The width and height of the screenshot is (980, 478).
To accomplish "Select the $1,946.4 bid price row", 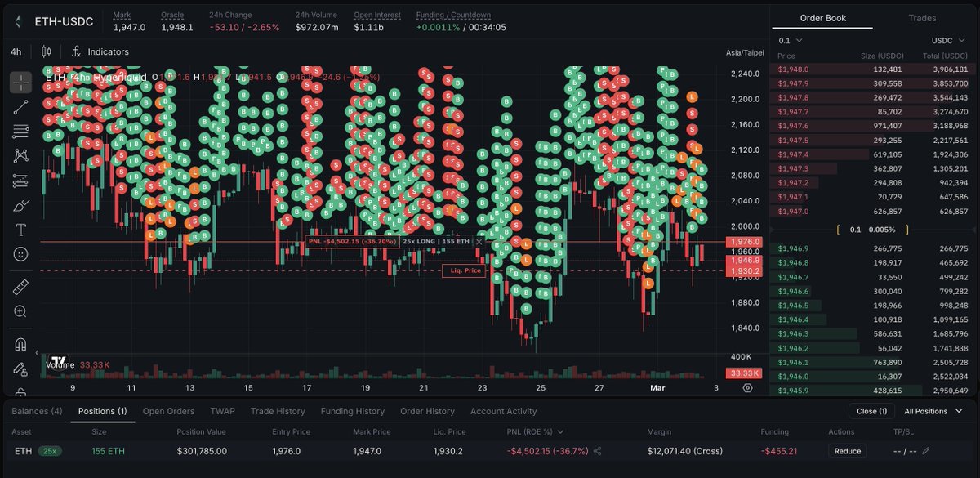I will pyautogui.click(x=874, y=319).
